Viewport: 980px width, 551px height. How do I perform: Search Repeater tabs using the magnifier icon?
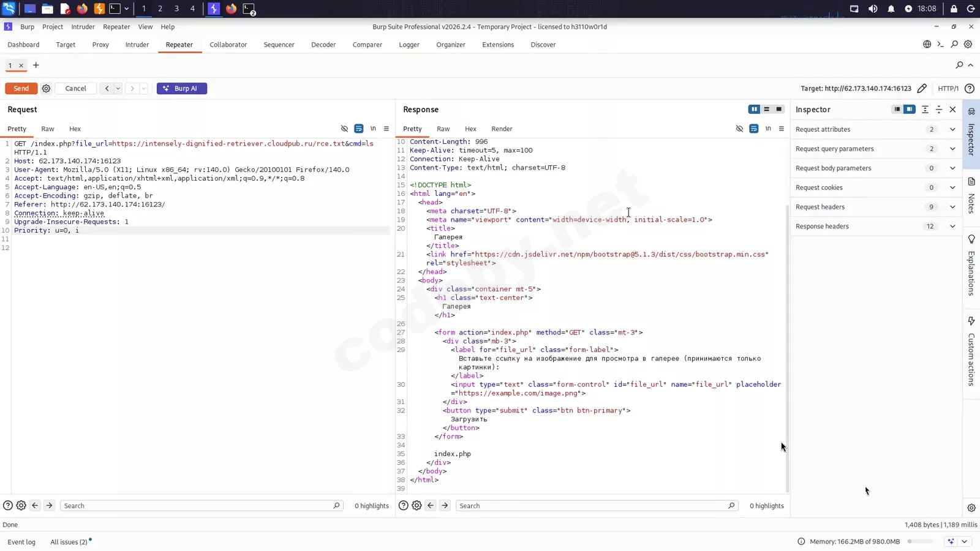coord(959,65)
